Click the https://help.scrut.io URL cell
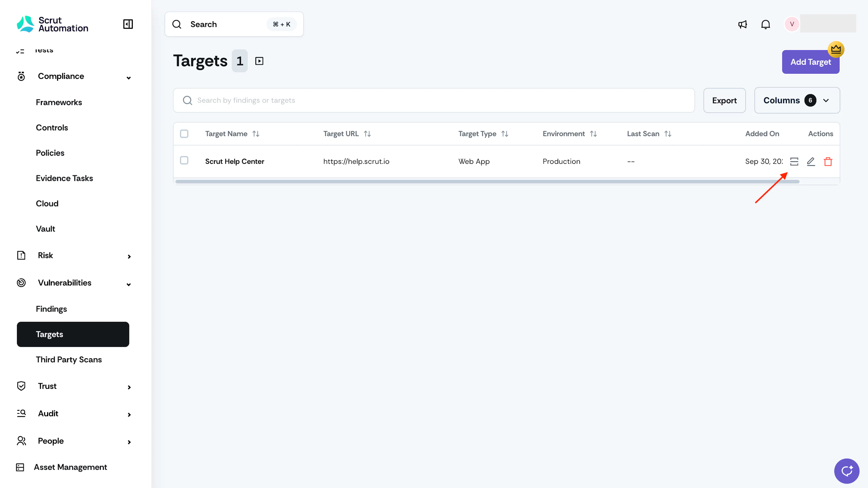The width and height of the screenshot is (868, 488). (x=356, y=161)
